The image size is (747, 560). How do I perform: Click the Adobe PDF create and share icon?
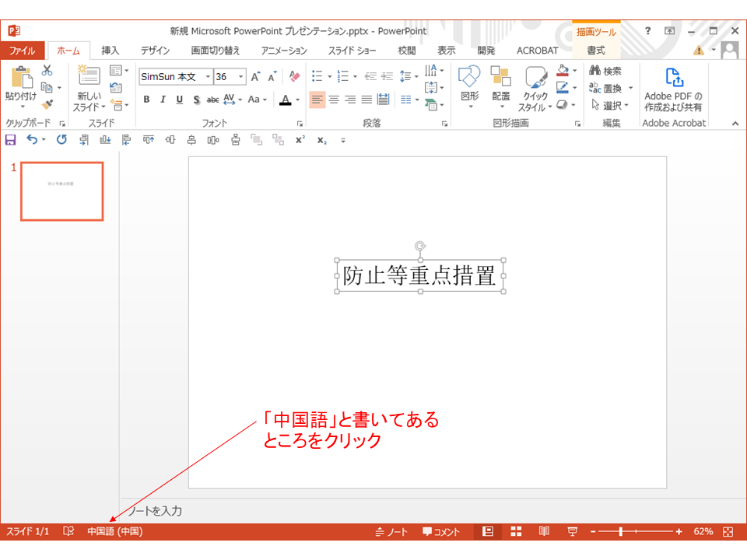[x=673, y=78]
